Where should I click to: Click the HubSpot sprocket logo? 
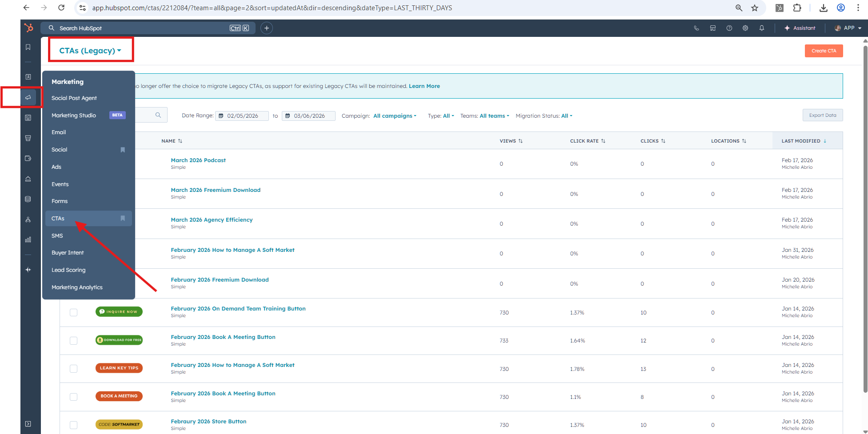point(29,28)
